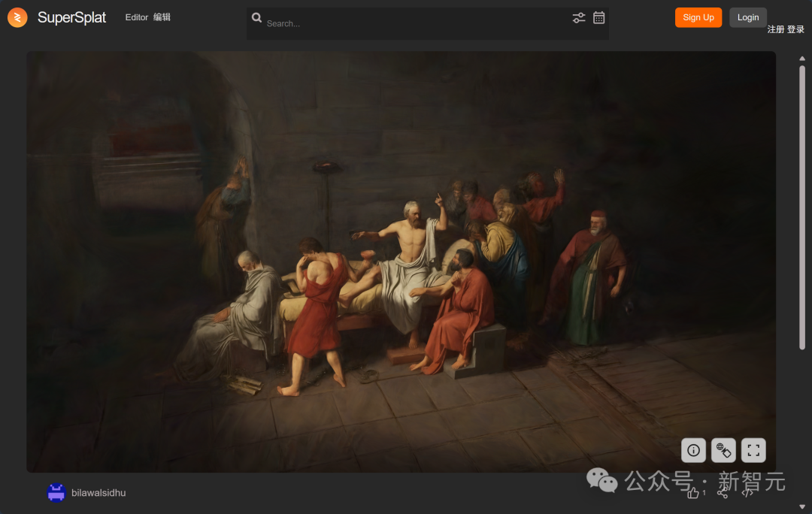The image size is (812, 514).
Task: Click the magnifying glass search icon
Action: click(256, 17)
